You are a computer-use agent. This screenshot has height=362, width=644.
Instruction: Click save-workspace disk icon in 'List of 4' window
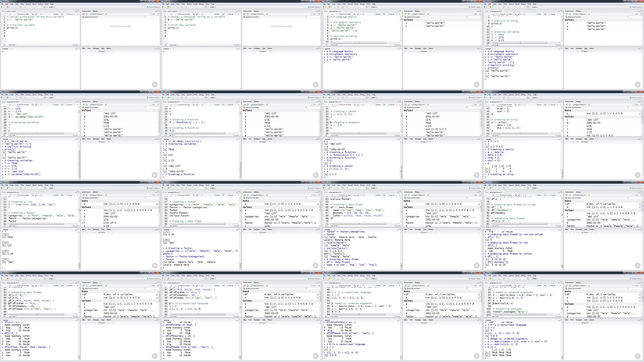click(87, 195)
